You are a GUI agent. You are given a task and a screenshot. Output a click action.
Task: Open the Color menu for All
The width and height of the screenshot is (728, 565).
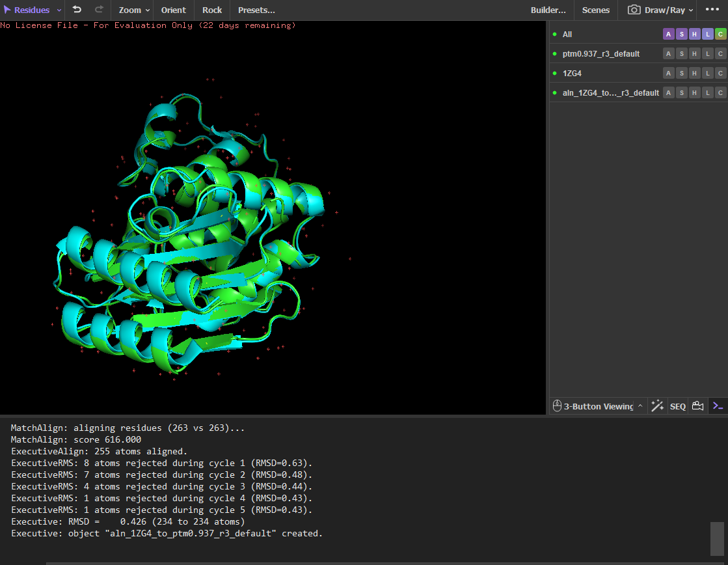point(720,34)
